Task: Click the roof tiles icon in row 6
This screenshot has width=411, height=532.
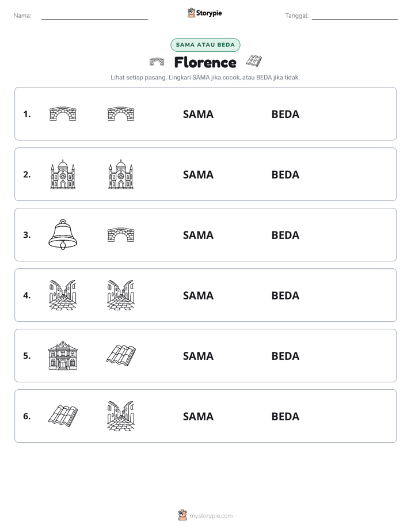Action: tap(63, 416)
